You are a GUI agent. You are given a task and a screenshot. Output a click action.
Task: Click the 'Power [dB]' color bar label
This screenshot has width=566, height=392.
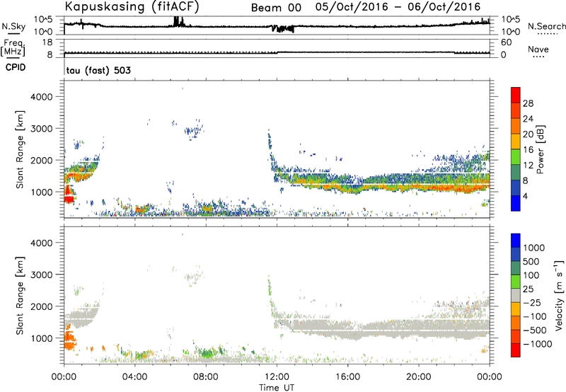tap(540, 149)
